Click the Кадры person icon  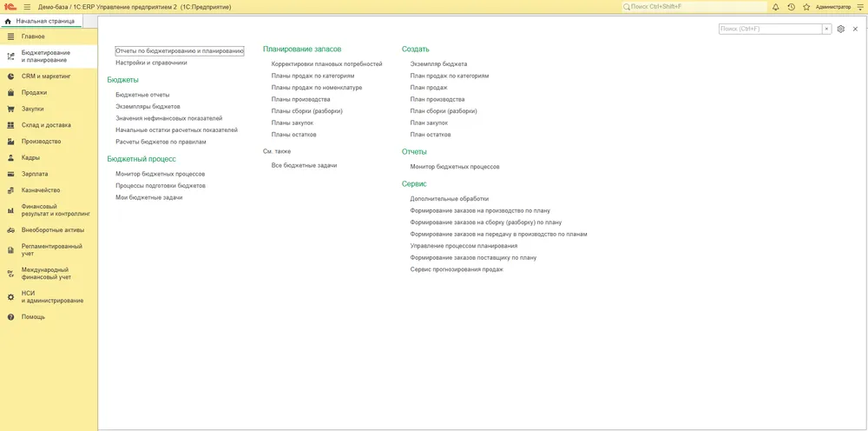pos(10,158)
